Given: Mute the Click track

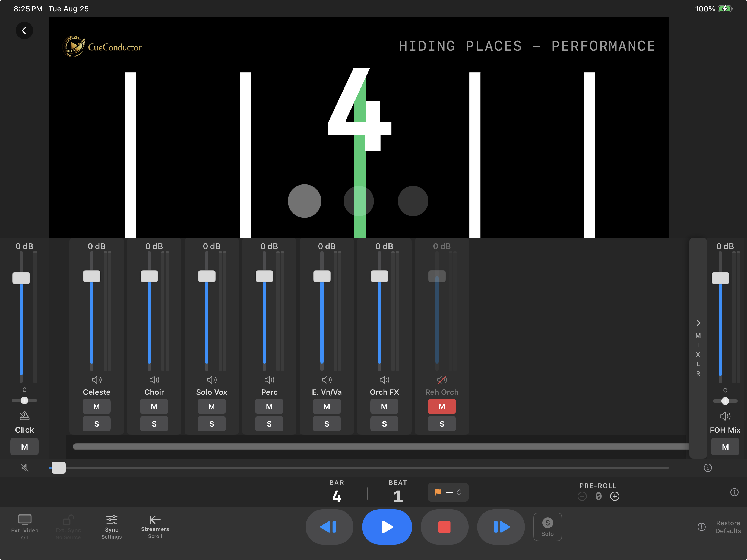Looking at the screenshot, I should [24, 447].
